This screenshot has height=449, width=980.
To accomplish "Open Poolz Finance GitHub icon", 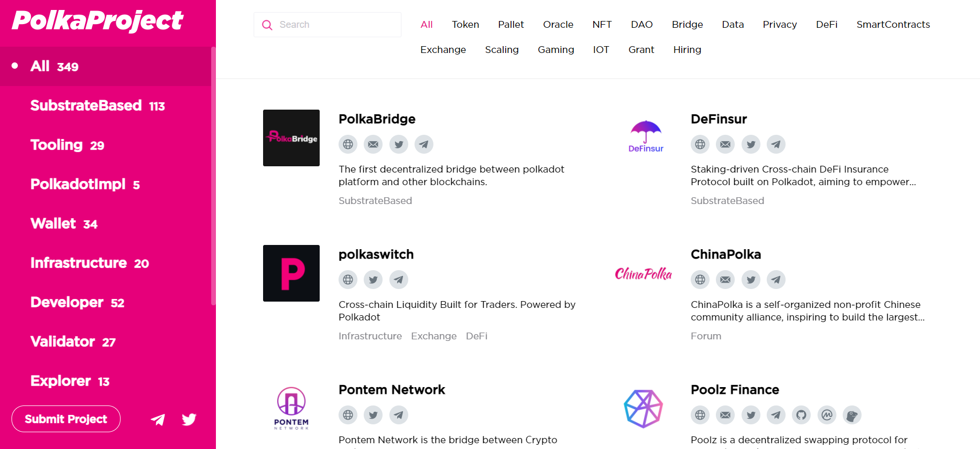I will pos(801,415).
